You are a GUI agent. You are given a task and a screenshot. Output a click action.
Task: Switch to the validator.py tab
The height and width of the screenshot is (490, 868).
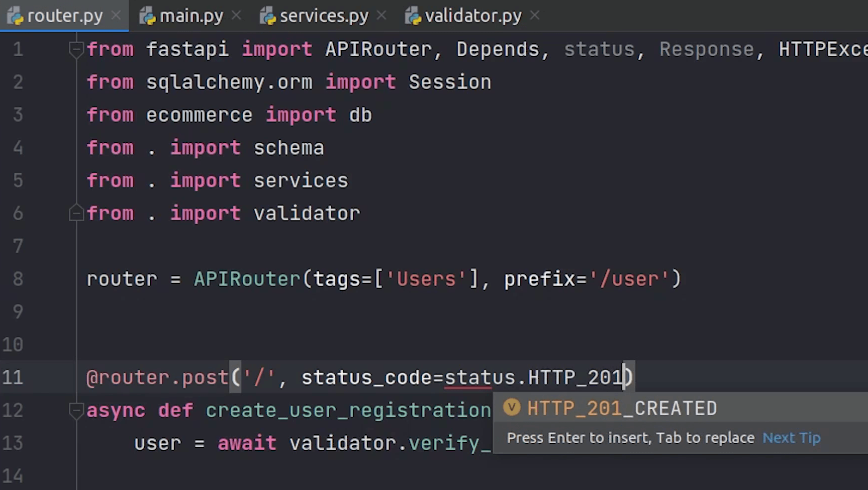473,16
